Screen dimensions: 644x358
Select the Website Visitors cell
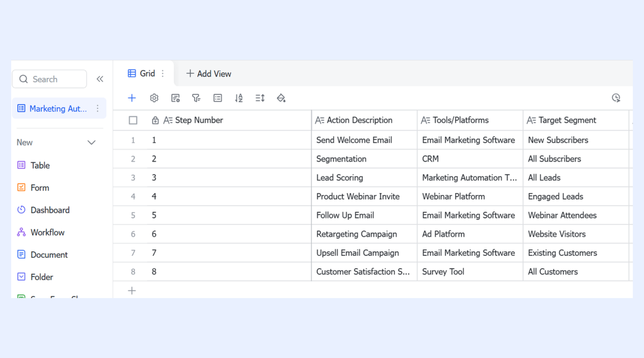click(576, 234)
